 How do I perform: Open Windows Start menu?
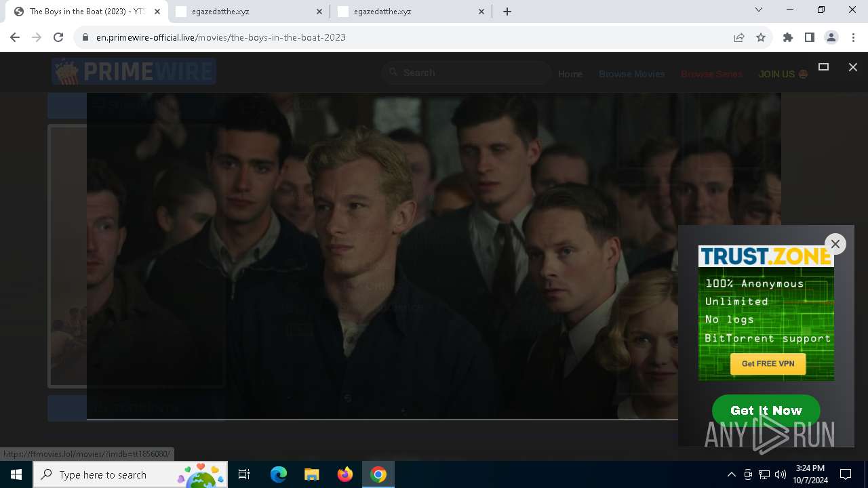point(16,474)
